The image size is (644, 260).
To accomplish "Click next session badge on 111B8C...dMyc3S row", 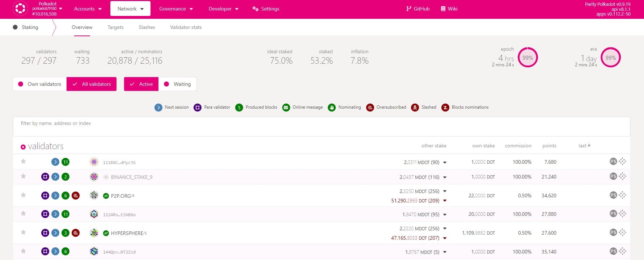I will (55, 162).
